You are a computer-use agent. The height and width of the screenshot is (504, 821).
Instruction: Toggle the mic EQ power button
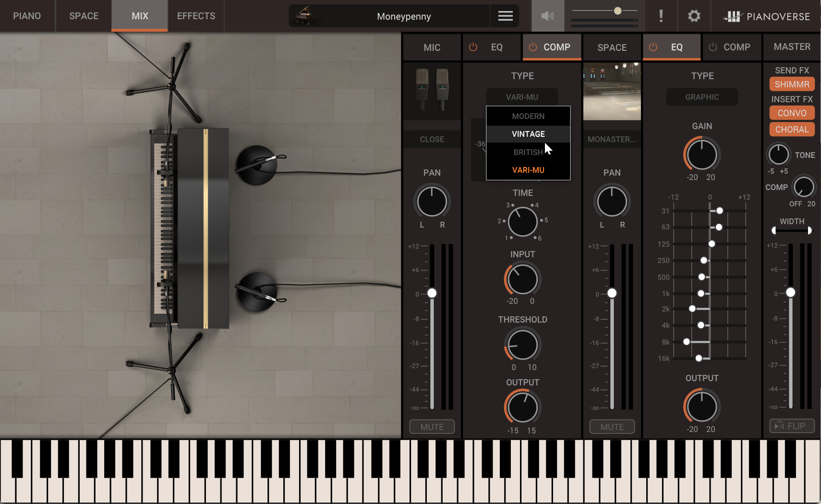[x=473, y=47]
